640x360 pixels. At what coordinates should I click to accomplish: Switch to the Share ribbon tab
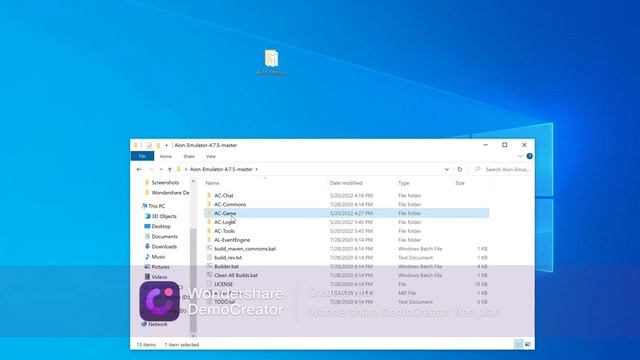click(189, 156)
